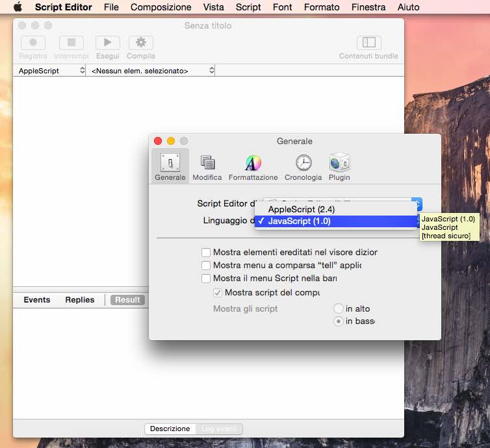Switch to the Replies tab

coord(80,300)
